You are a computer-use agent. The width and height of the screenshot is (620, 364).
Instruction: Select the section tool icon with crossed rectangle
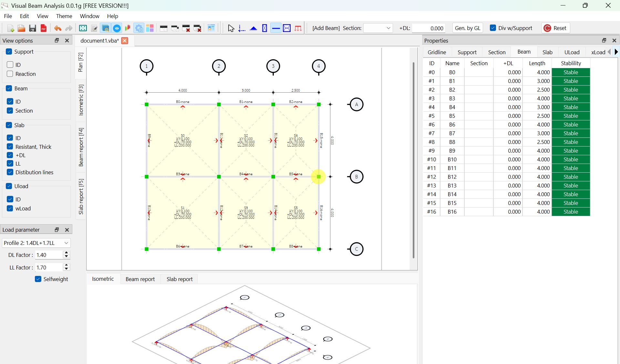pyautogui.click(x=264, y=28)
